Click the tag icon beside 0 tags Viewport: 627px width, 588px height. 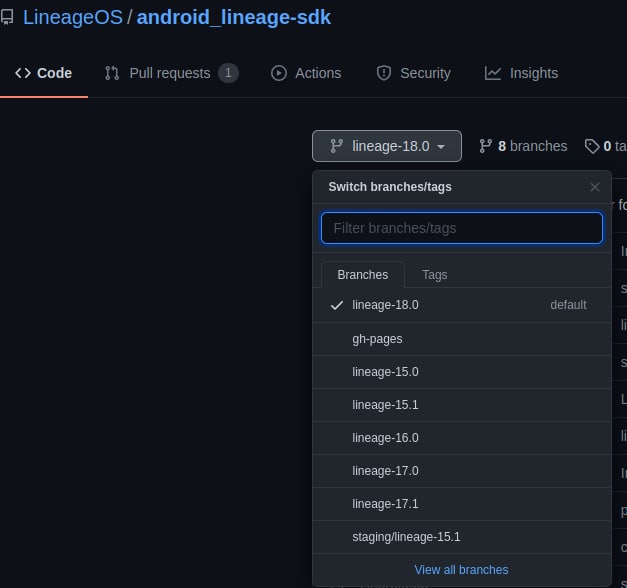point(592,146)
